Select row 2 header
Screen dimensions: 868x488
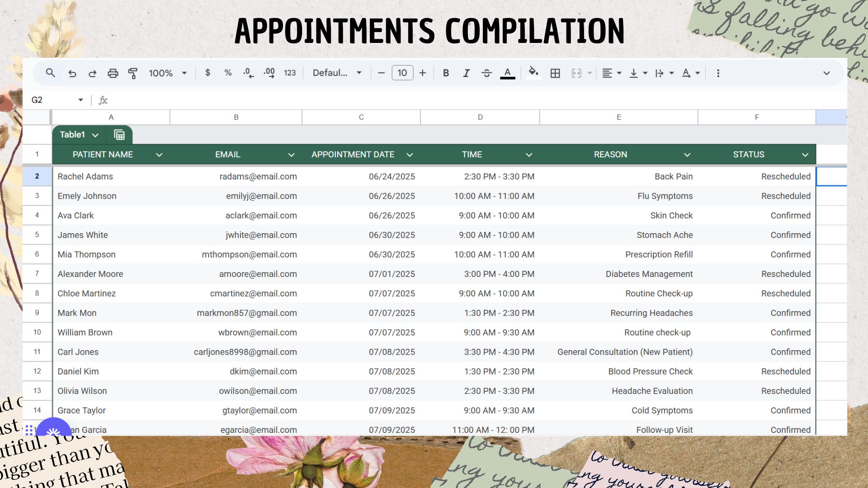coord(37,176)
